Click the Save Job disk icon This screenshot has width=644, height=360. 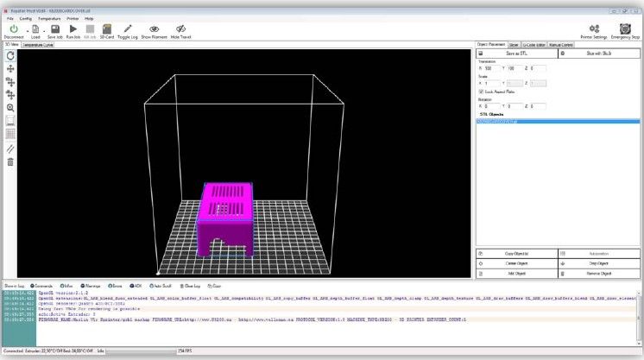coord(55,28)
